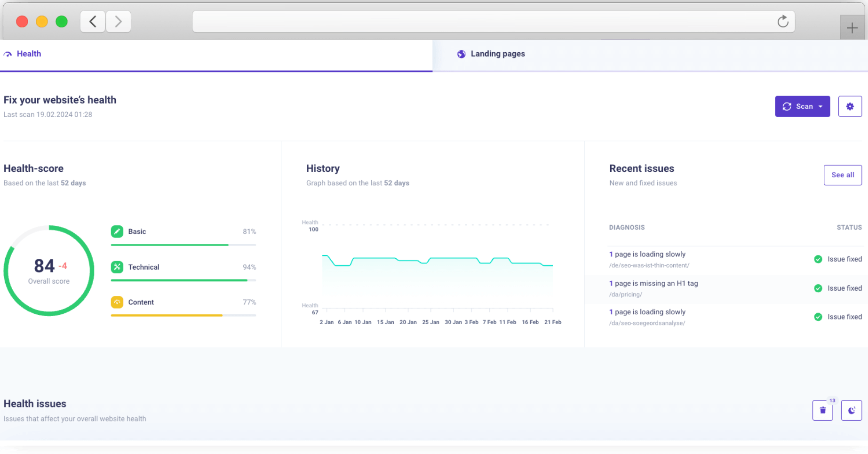Click the moon snooze icon button
Image resolution: width=868 pixels, height=454 pixels.
[851, 410]
